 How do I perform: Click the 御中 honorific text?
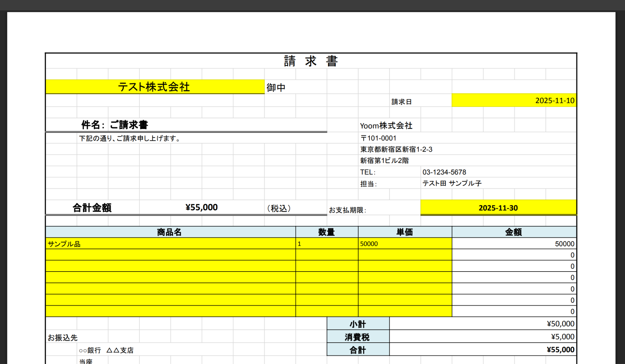click(x=276, y=88)
